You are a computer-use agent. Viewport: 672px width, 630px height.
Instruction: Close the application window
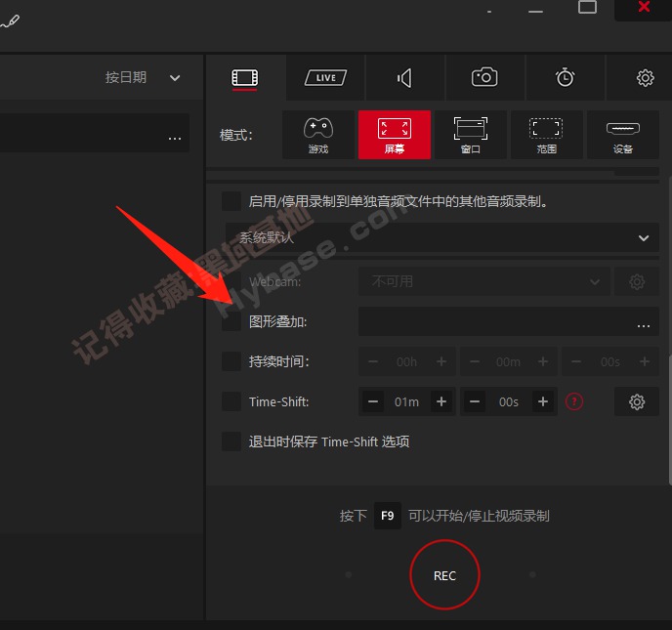(644, 8)
